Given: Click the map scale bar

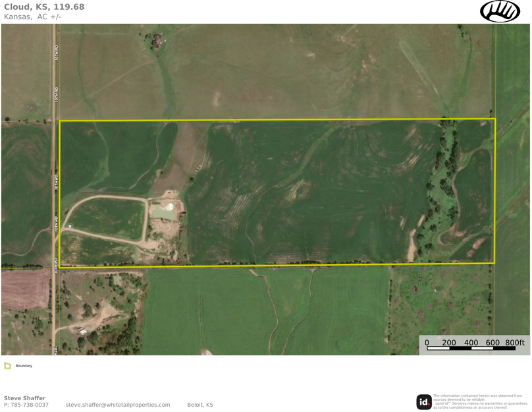Looking at the screenshot, I should (471, 348).
